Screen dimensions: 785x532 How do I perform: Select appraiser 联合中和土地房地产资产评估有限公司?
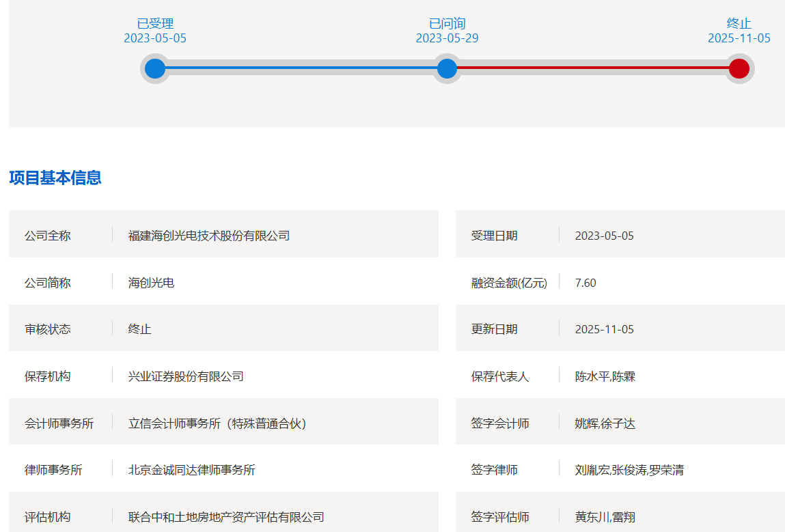[226, 517]
